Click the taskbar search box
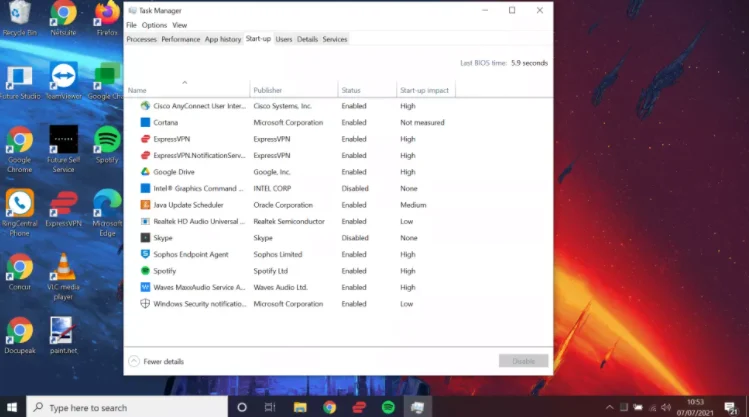This screenshot has height=417, width=749. click(x=127, y=407)
